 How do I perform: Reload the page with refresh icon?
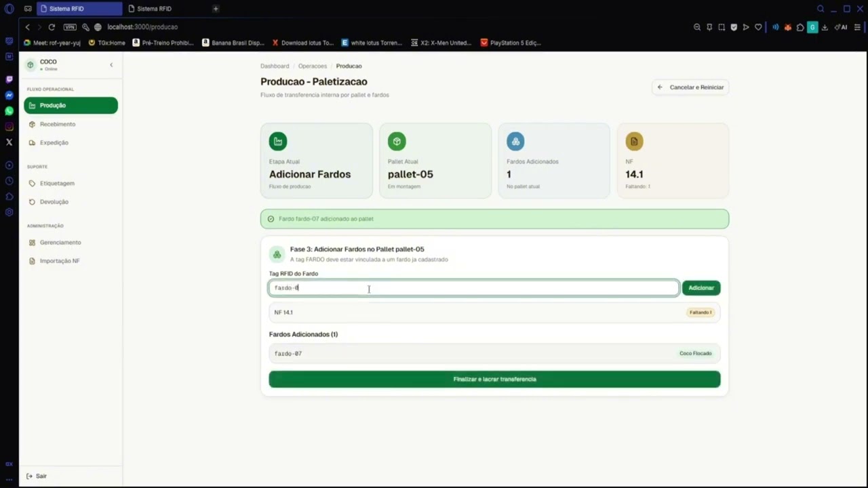pos(52,27)
